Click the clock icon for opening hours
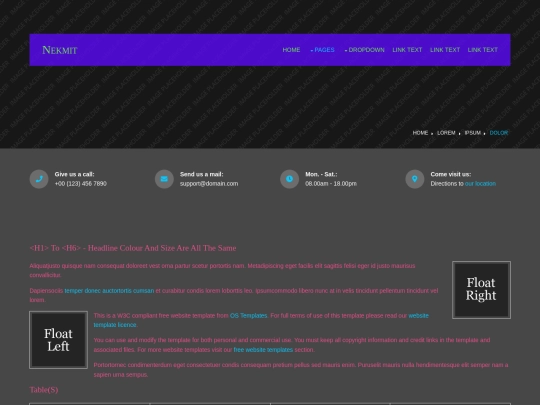The height and width of the screenshot is (405, 540). coord(290,179)
